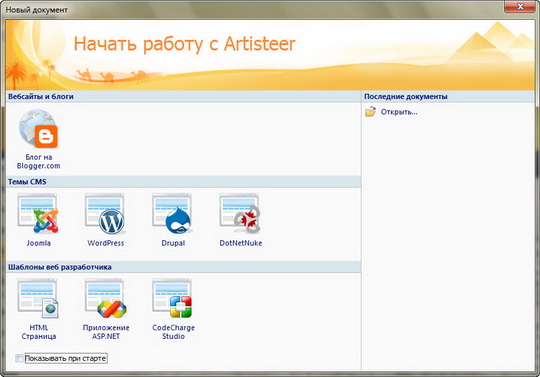Select the Joomla theme icon

click(38, 213)
